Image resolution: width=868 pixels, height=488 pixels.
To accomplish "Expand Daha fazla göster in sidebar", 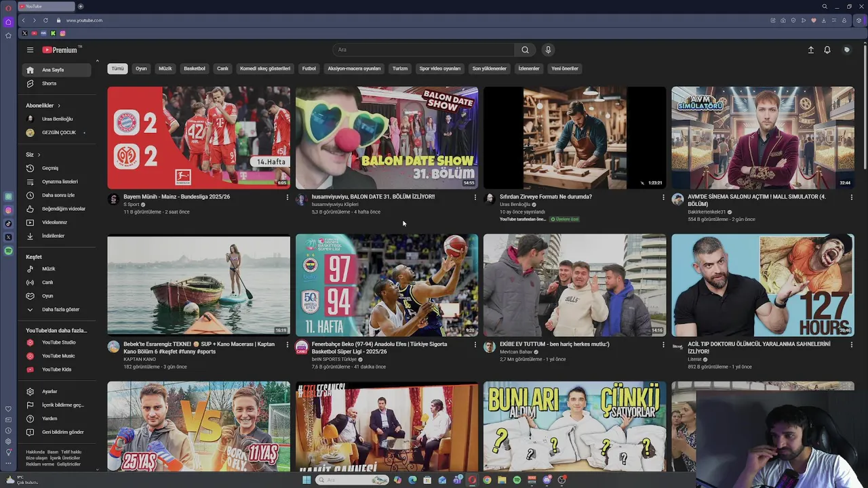I will (x=57, y=309).
